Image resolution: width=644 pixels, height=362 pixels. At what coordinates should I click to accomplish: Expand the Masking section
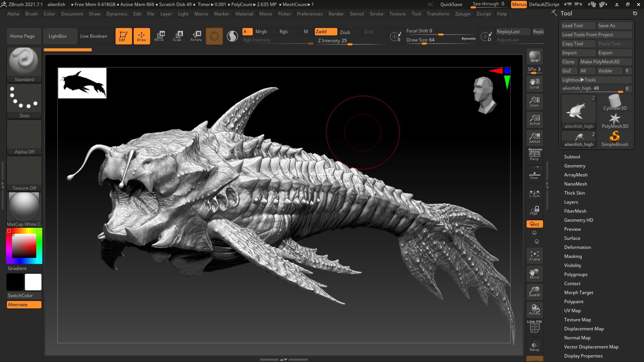[573, 256]
